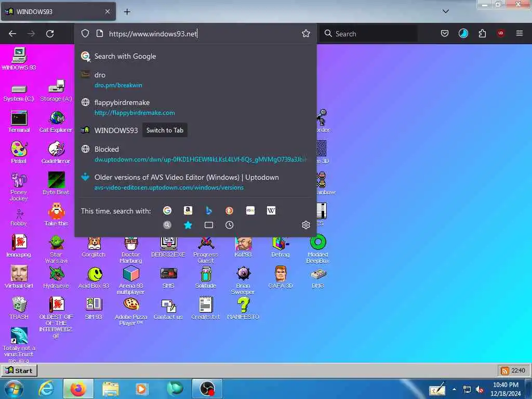The width and height of the screenshot is (532, 399).
Task: Launch the Terminal desktop icon
Action: [19, 122]
